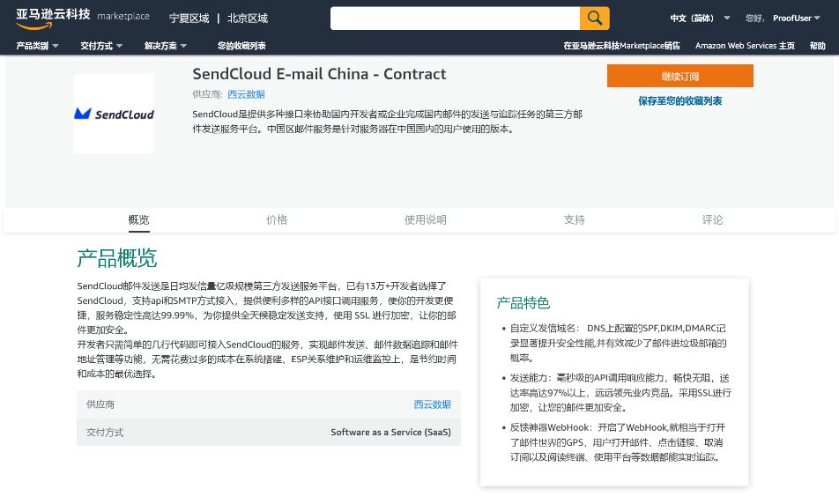Go to Amazon Web Services 主页
The height and width of the screenshot is (504, 839).
coord(745,46)
